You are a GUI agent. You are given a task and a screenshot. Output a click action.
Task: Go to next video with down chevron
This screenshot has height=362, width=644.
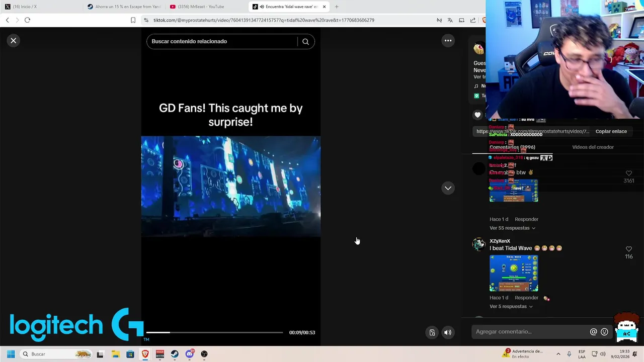click(x=448, y=188)
